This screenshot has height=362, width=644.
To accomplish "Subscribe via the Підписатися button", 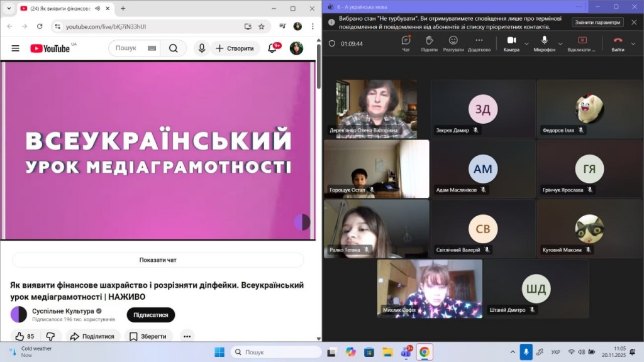I will (150, 314).
